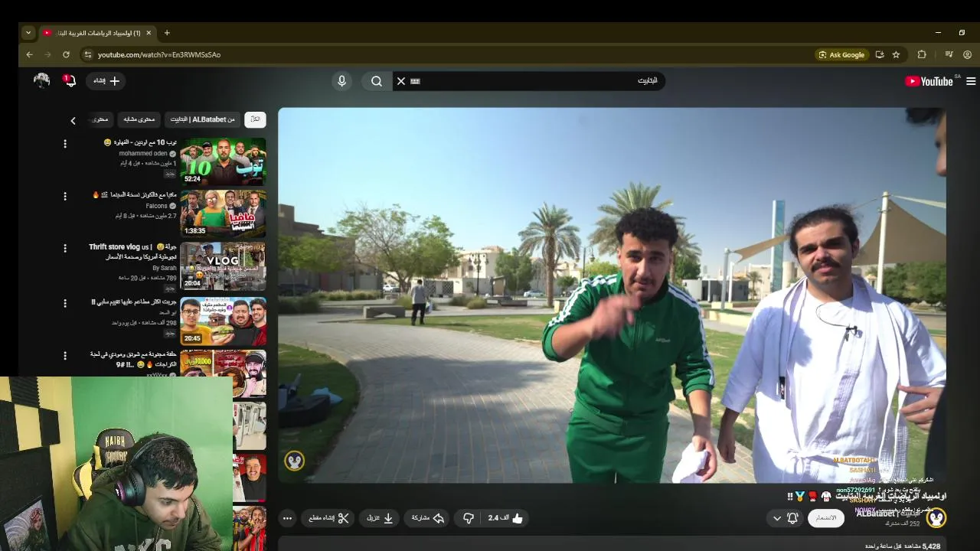Open options for Falcons mafia video
The height and width of the screenshot is (551, 980).
coord(65,196)
